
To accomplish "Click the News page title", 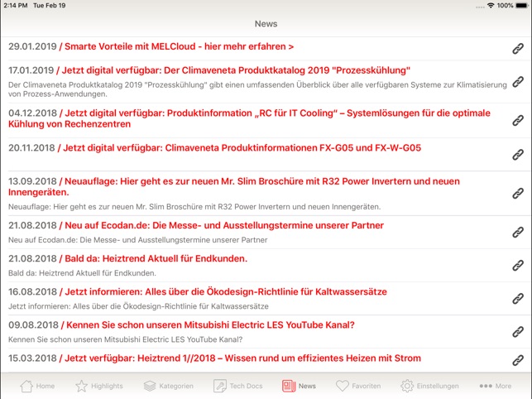I will pos(266,24).
